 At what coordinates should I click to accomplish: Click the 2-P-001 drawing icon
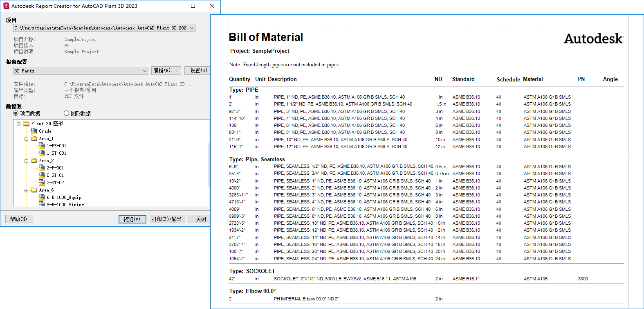[42, 168]
